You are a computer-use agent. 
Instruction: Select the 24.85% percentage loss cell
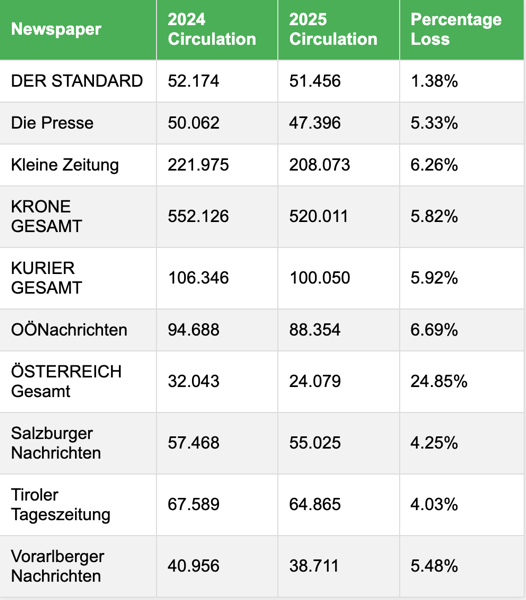(462, 382)
